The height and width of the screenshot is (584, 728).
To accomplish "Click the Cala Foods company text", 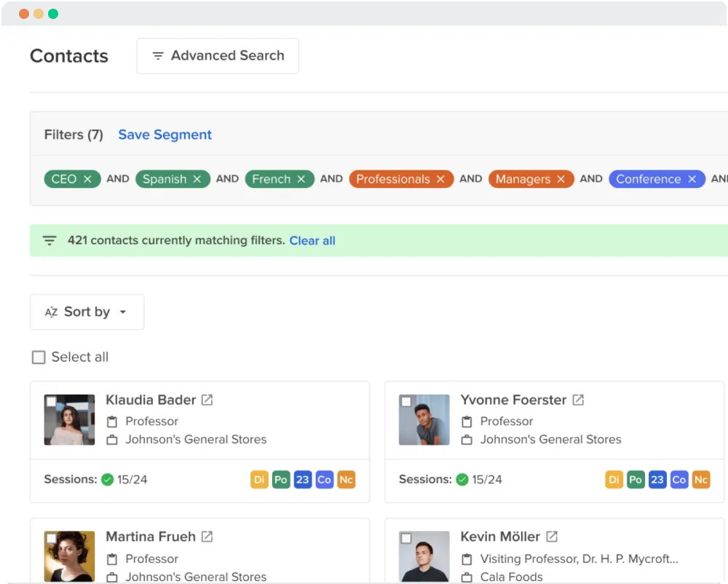I will [x=512, y=577].
